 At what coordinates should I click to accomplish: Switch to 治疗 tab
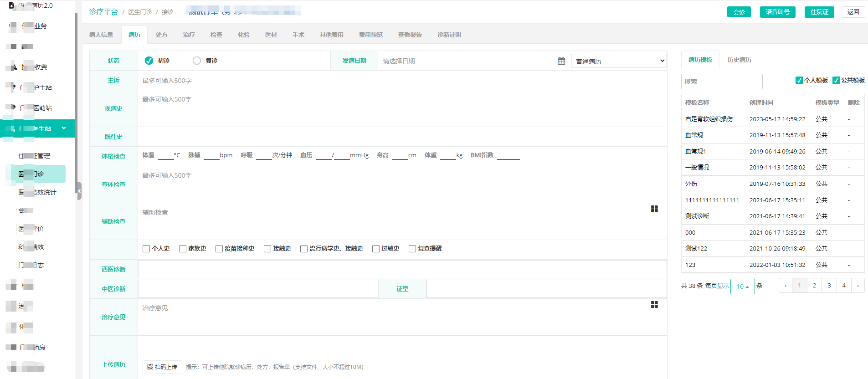[189, 35]
